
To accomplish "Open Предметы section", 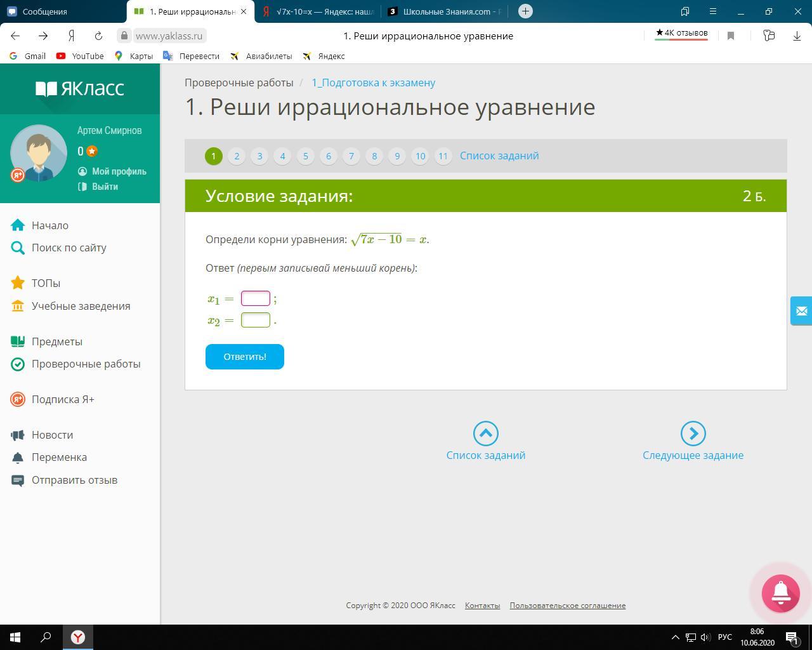I will 57,342.
